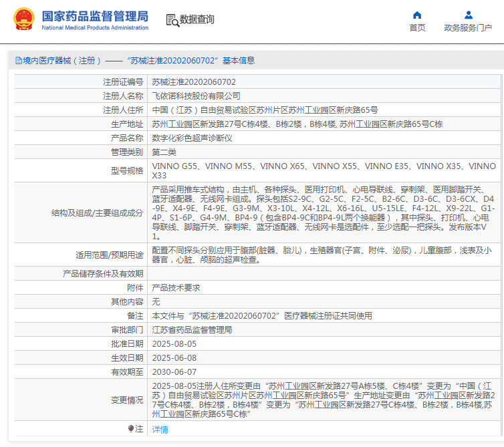Select registration number value 苏械注准20202060702
Image resolution: width=504 pixels, height=447 pixels.
point(194,82)
